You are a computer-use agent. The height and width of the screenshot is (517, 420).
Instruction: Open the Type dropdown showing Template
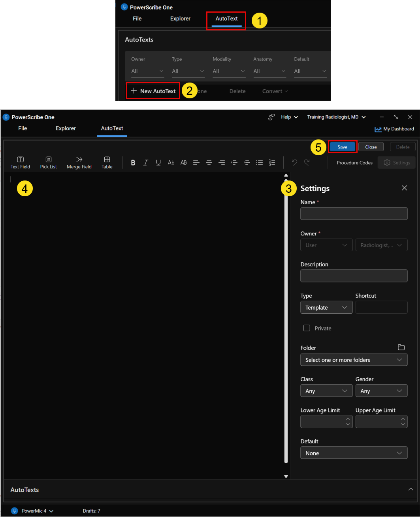326,307
